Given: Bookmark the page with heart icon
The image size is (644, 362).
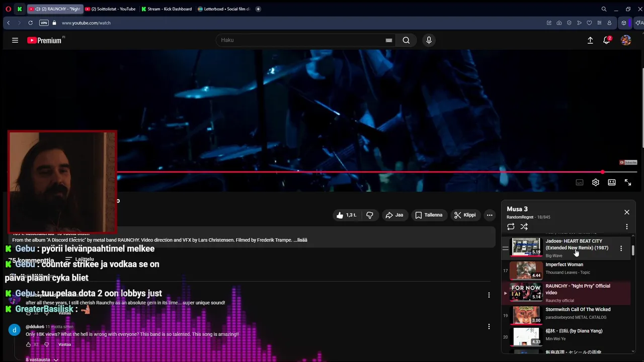Looking at the screenshot, I should 589,23.
